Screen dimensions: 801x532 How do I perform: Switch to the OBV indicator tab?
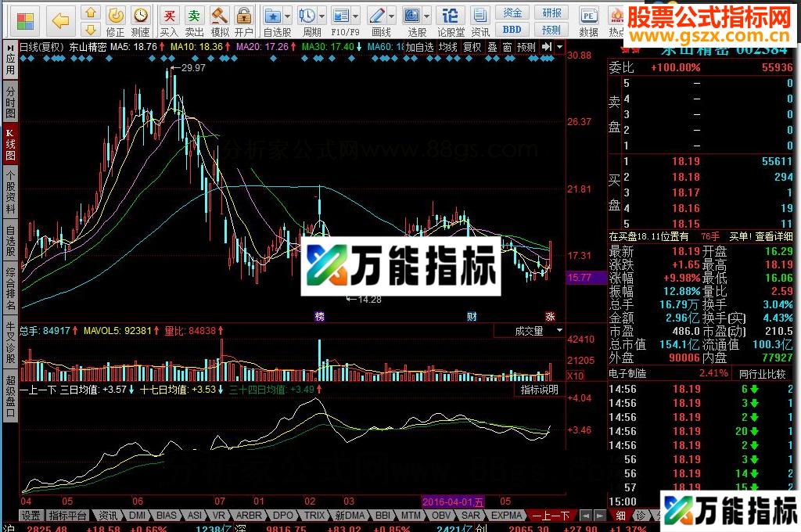click(x=440, y=515)
